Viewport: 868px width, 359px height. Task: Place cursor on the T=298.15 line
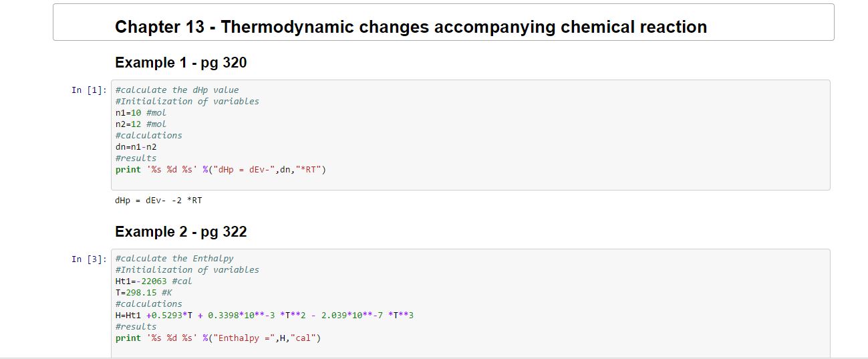click(143, 293)
